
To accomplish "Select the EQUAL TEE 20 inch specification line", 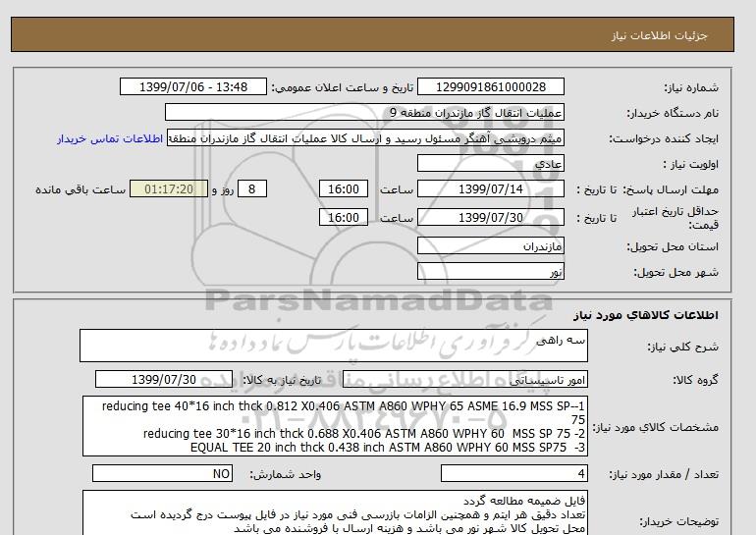I will pyautogui.click(x=388, y=448).
